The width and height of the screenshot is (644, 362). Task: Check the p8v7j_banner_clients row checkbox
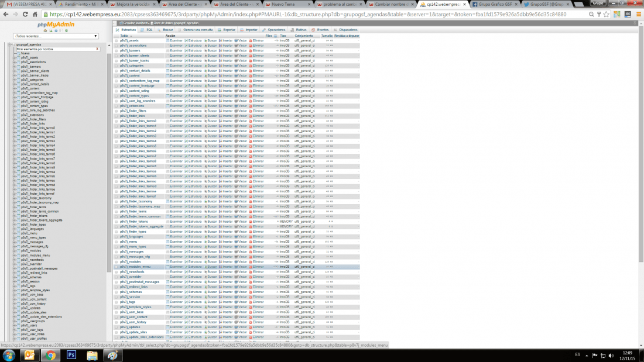coord(117,56)
